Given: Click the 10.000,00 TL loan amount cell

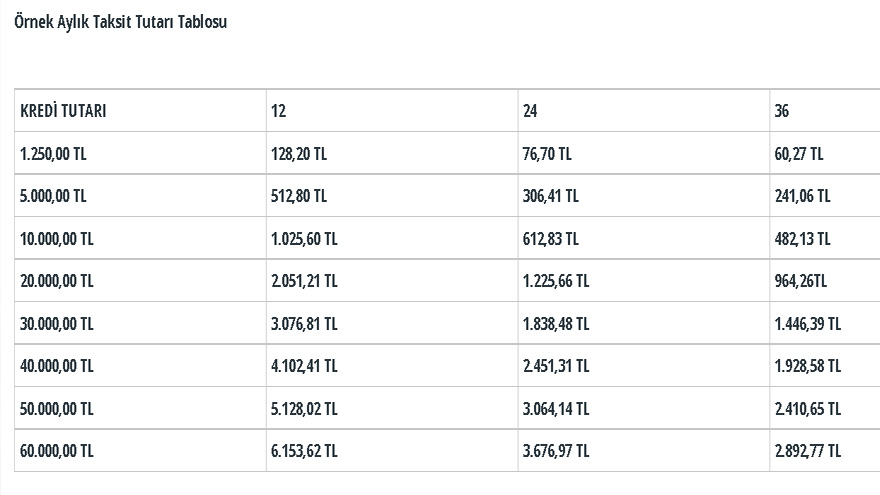Looking at the screenshot, I should (x=140, y=239).
